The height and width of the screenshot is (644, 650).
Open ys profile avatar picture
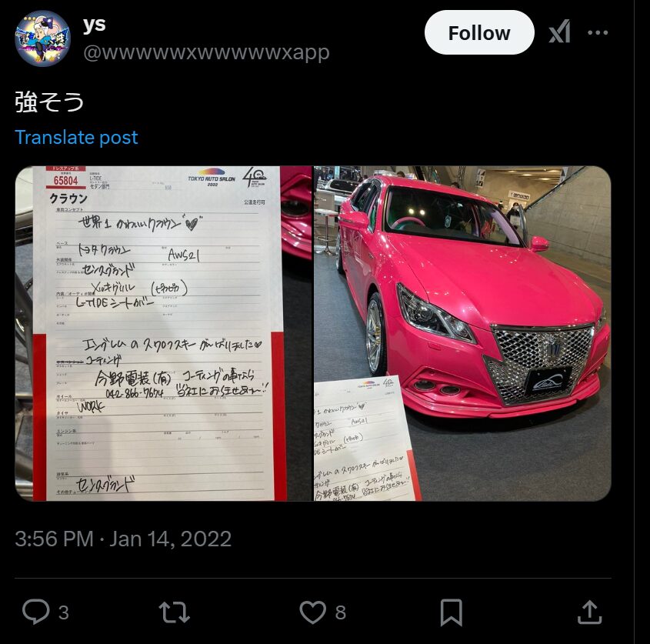click(43, 38)
